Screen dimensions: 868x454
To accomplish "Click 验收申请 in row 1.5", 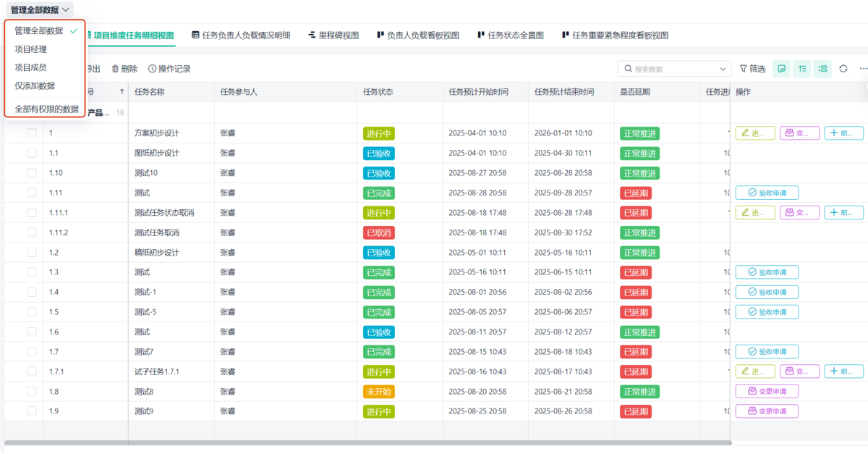I will [767, 312].
